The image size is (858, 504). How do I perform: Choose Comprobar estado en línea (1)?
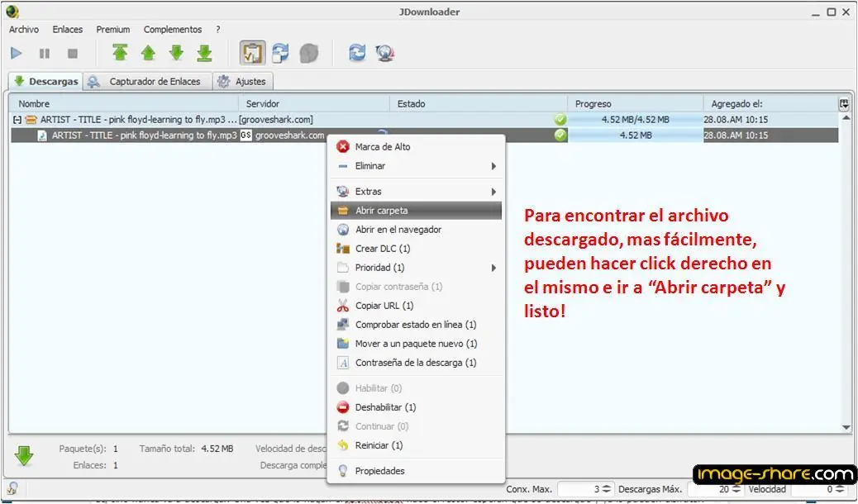pos(416,325)
